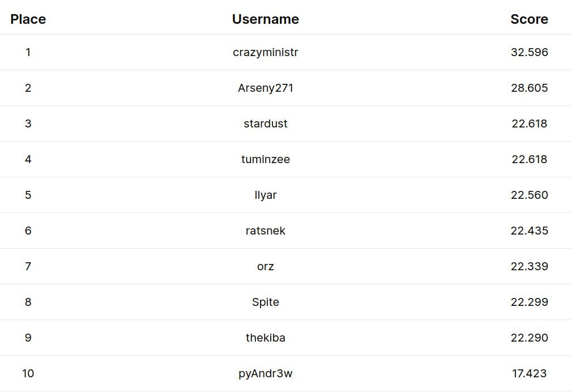Image resolution: width=571 pixels, height=392 pixels.
Task: Click place number 10 cell
Action: (28, 373)
